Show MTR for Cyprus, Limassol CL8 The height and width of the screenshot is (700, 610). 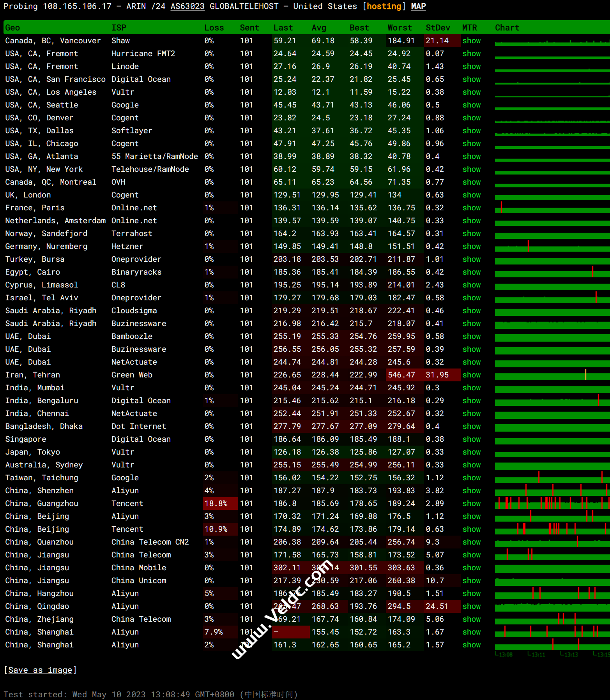[471, 285]
